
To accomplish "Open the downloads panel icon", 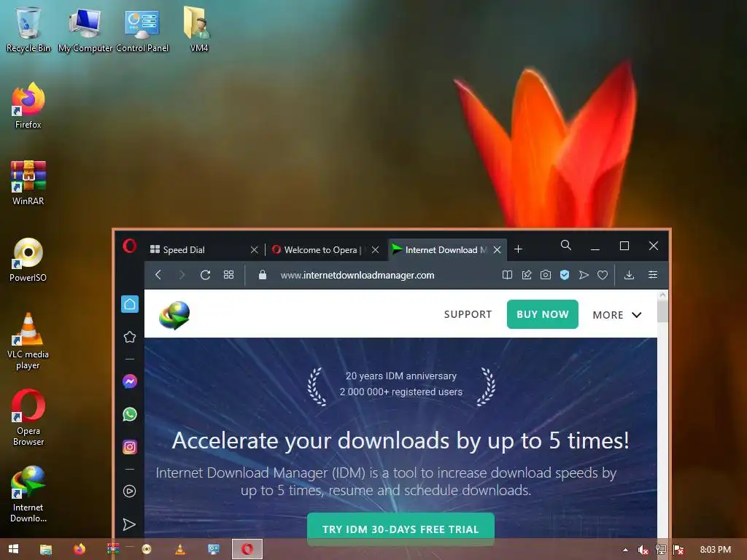I will (630, 275).
